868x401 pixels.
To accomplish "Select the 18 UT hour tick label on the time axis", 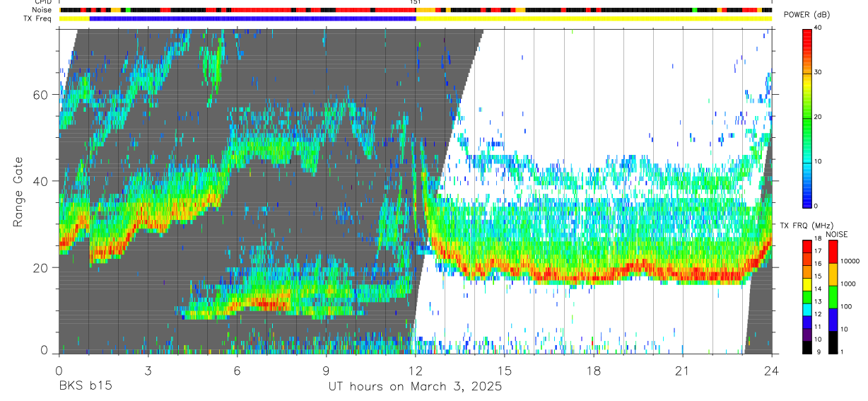I will click(594, 370).
